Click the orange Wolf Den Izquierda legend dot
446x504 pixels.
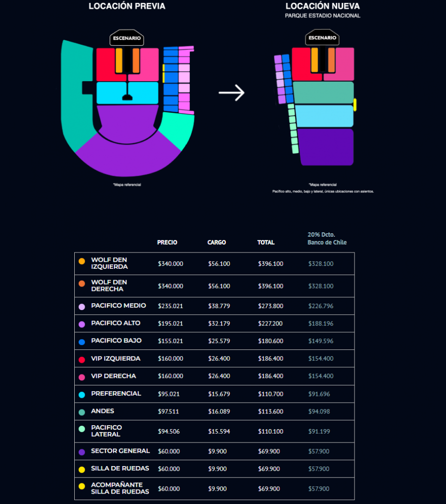point(82,261)
